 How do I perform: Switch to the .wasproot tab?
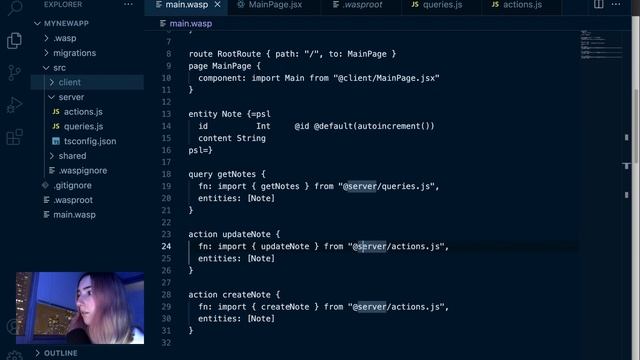[x=362, y=5]
